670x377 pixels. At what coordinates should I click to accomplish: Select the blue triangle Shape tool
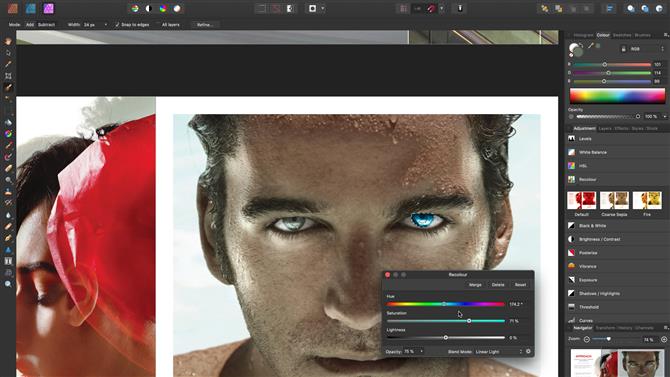tap(8, 250)
